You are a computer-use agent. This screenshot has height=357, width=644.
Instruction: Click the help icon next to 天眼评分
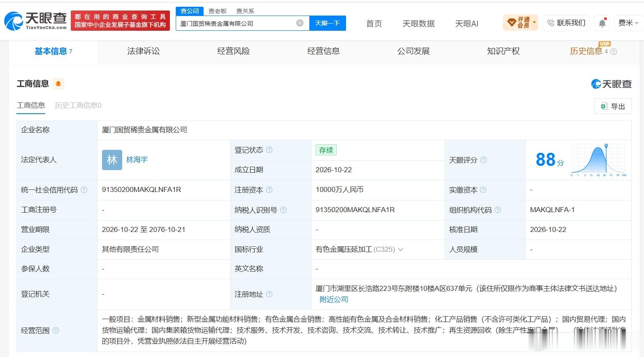pos(483,160)
